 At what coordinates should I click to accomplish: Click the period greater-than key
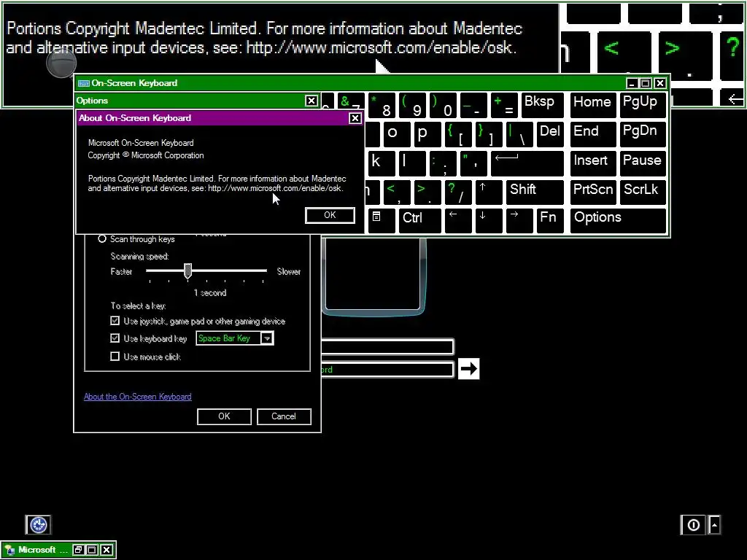tap(427, 192)
